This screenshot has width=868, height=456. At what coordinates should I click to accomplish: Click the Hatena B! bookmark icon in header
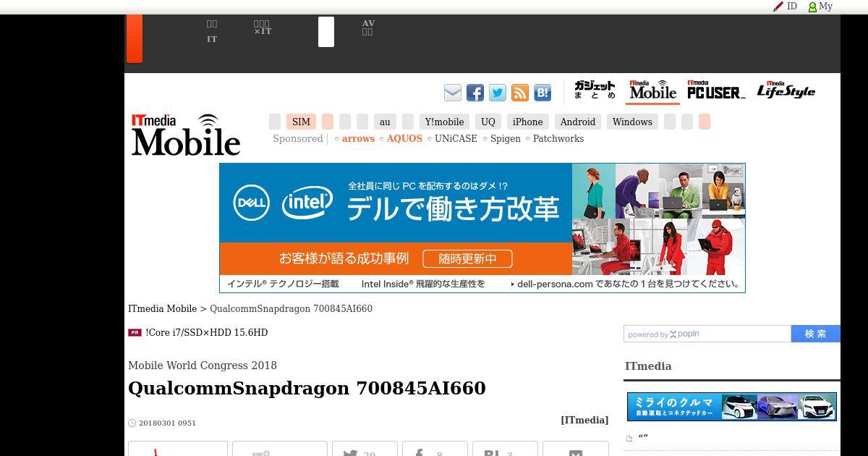click(542, 93)
